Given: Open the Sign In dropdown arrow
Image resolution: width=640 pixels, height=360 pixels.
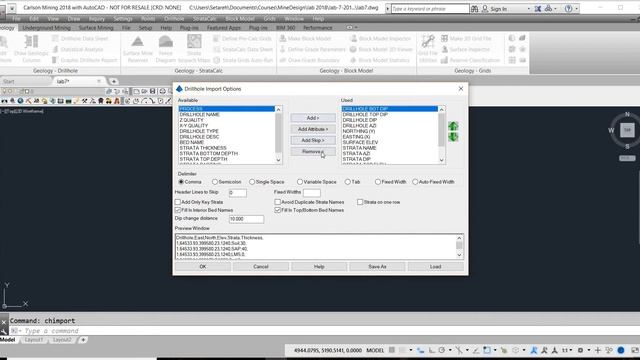Looking at the screenshot, I should tap(528, 9).
